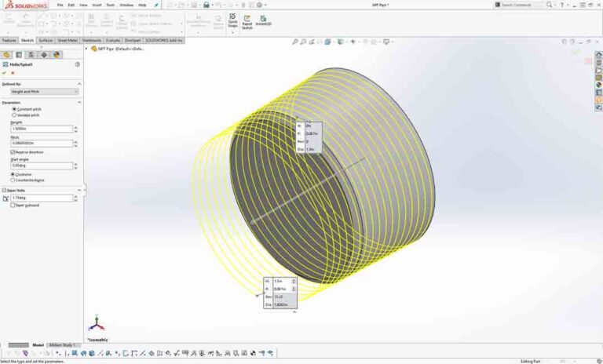Open the SOLIDWORKS Resources home icon
Screen dimensions: 603x364
click(x=599, y=53)
